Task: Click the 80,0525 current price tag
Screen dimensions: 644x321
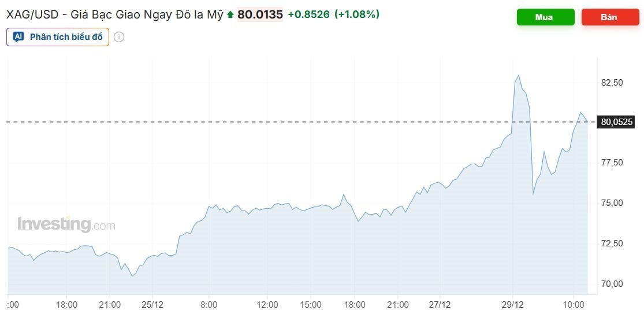Action: pyautogui.click(x=617, y=122)
